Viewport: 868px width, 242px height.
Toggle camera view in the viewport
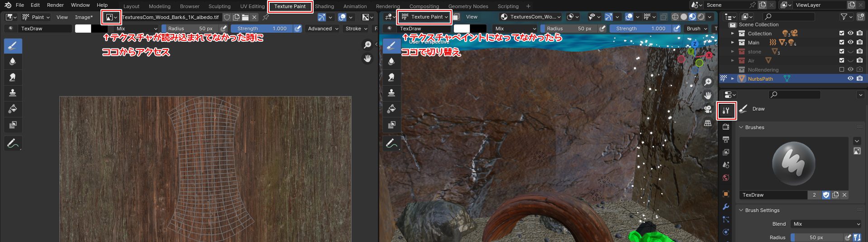tap(708, 109)
